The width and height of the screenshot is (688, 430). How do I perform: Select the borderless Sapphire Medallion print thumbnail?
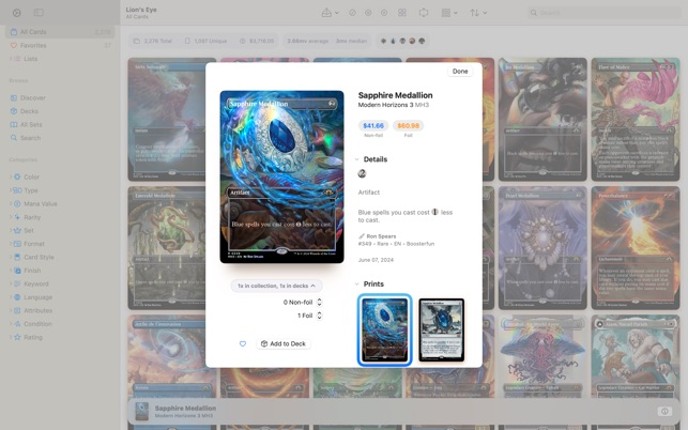click(385, 329)
